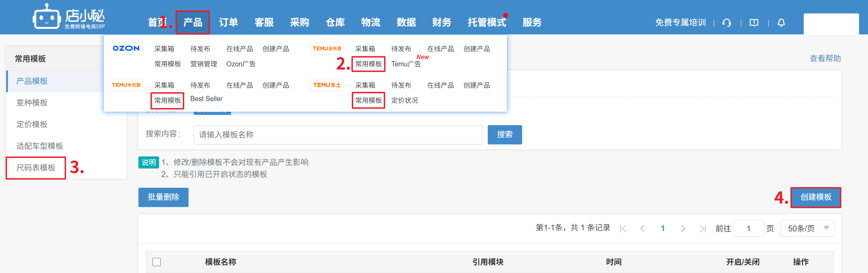
Task: Go to next page arrow
Action: point(683,229)
